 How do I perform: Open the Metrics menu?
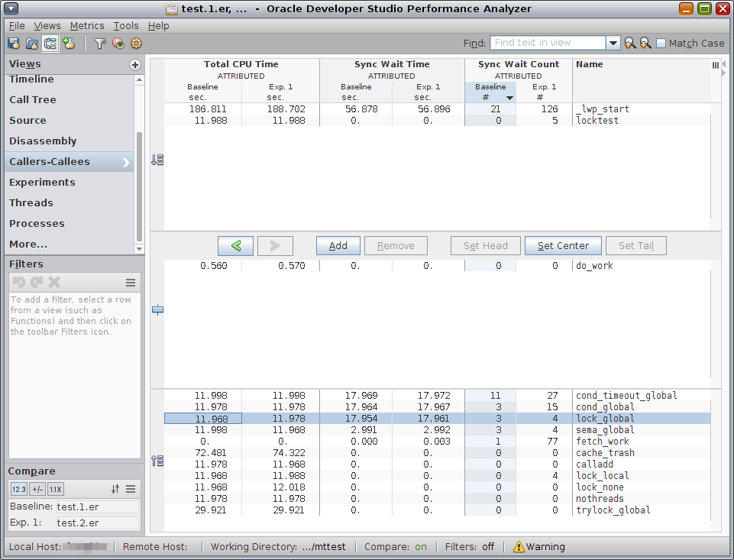pos(87,26)
